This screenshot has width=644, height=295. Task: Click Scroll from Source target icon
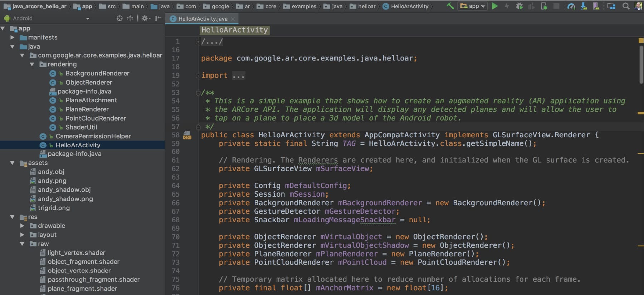point(119,18)
